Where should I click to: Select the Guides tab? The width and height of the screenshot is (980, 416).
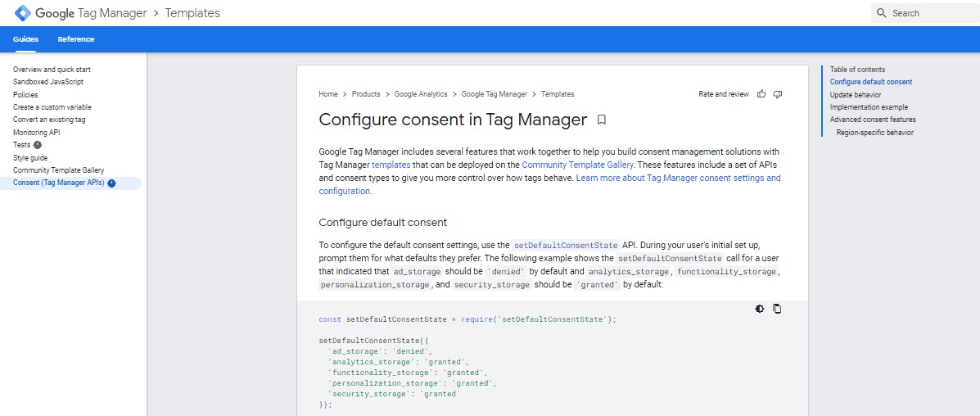click(x=25, y=39)
